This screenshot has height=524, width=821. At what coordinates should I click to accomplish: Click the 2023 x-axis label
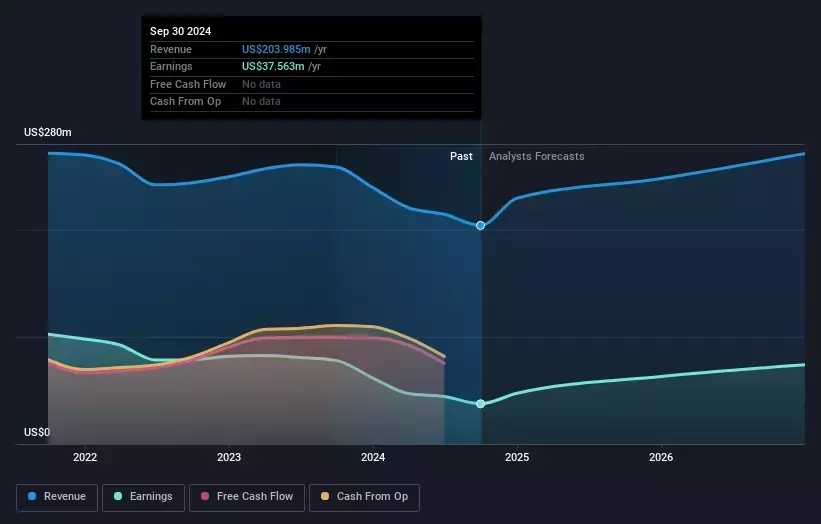229,457
